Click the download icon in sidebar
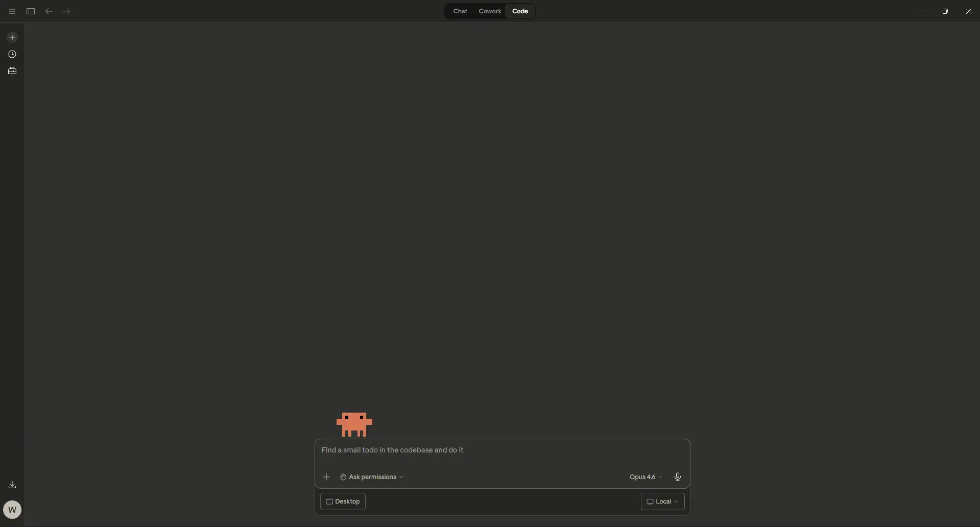Image resolution: width=980 pixels, height=527 pixels. [x=12, y=485]
